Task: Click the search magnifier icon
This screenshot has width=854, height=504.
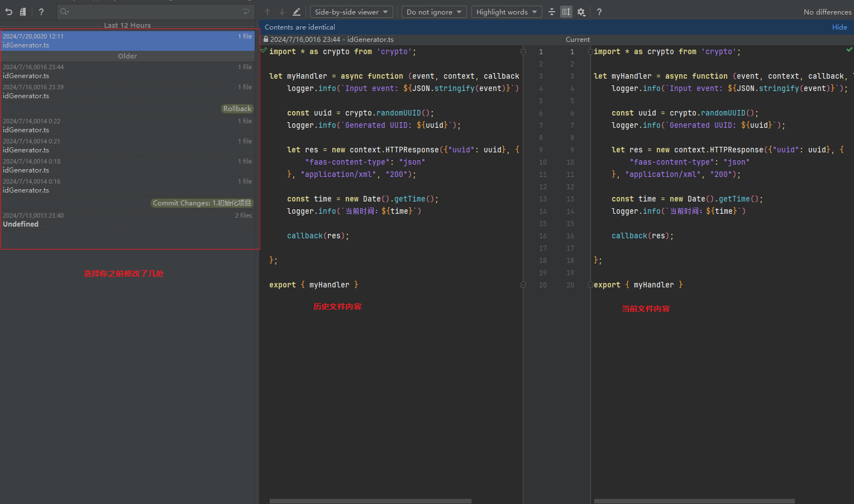Action: [64, 12]
